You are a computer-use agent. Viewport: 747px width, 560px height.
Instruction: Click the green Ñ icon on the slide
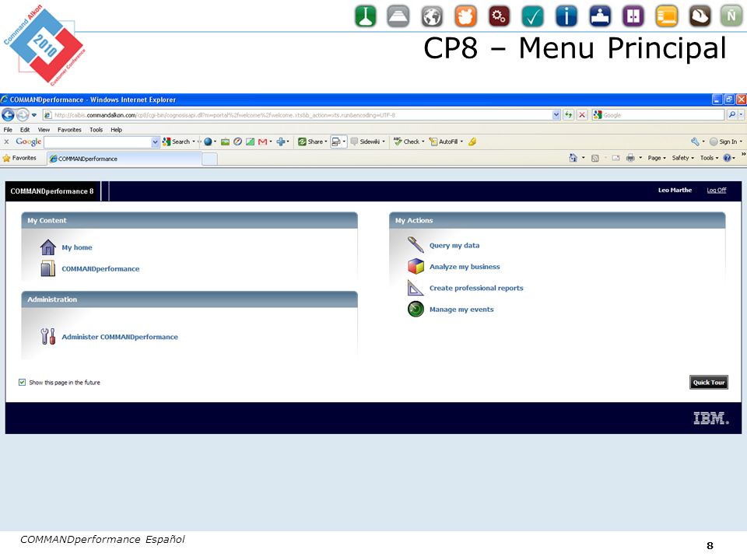pyautogui.click(x=731, y=16)
